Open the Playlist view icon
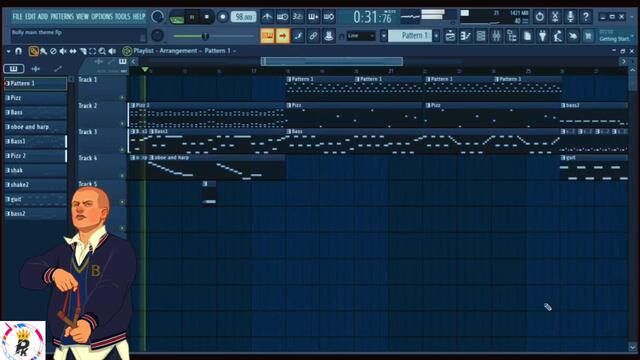 (450, 36)
